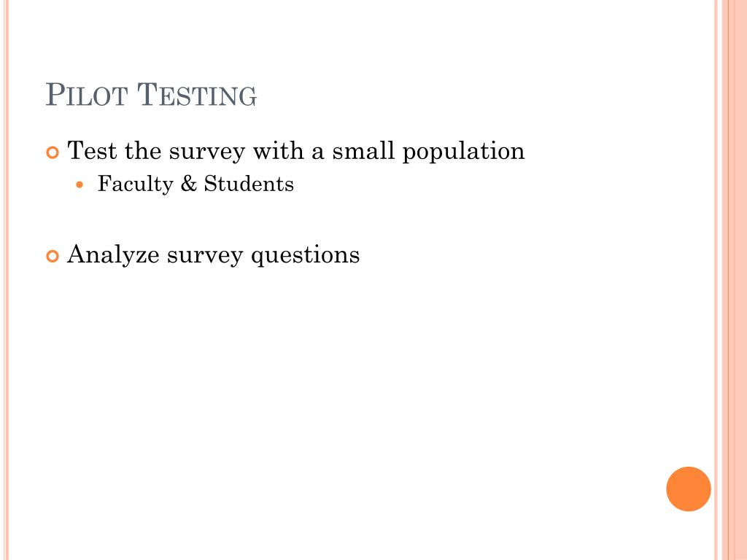The height and width of the screenshot is (560, 747).
Task: Select the ring bullet before 'Test the survey'
Action: 53,153
